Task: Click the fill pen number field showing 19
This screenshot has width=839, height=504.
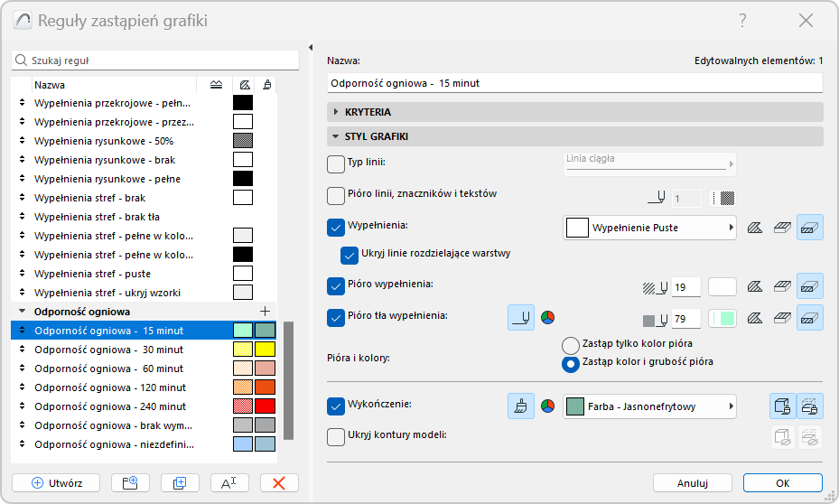Action: coord(686,287)
